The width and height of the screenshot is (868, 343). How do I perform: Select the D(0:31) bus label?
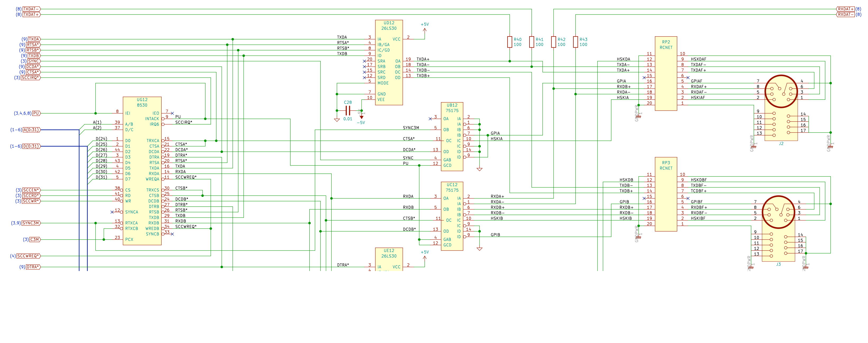[31, 146]
